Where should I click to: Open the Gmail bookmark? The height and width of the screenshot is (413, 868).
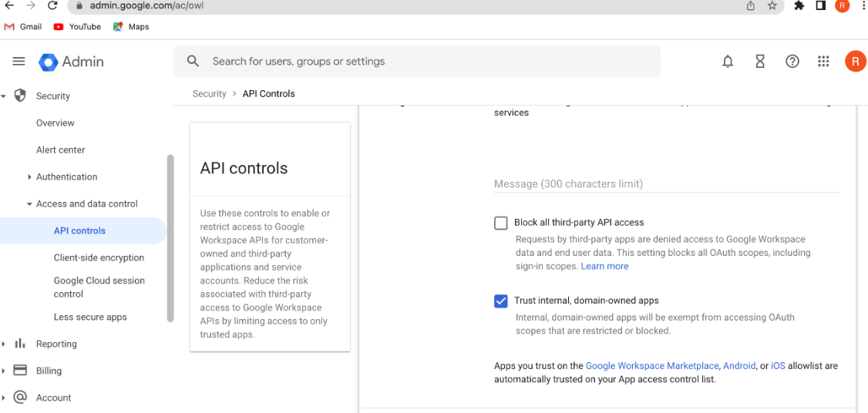click(22, 26)
